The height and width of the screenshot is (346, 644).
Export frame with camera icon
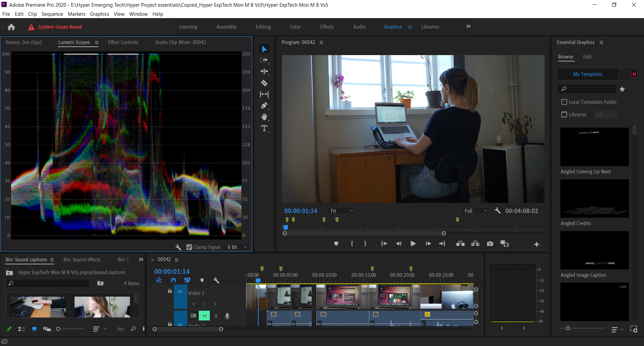490,244
